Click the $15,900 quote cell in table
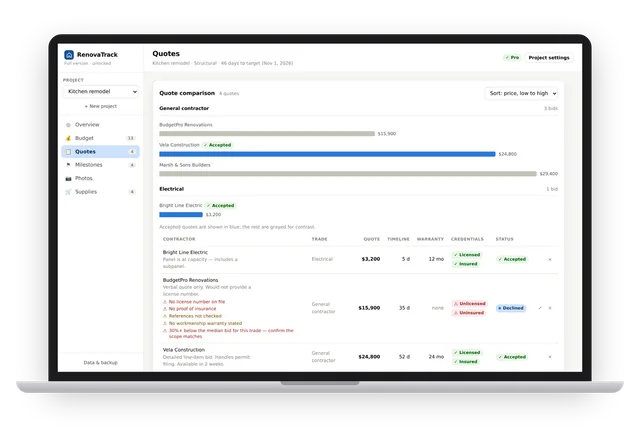This screenshot has height=427, width=640. click(x=369, y=308)
